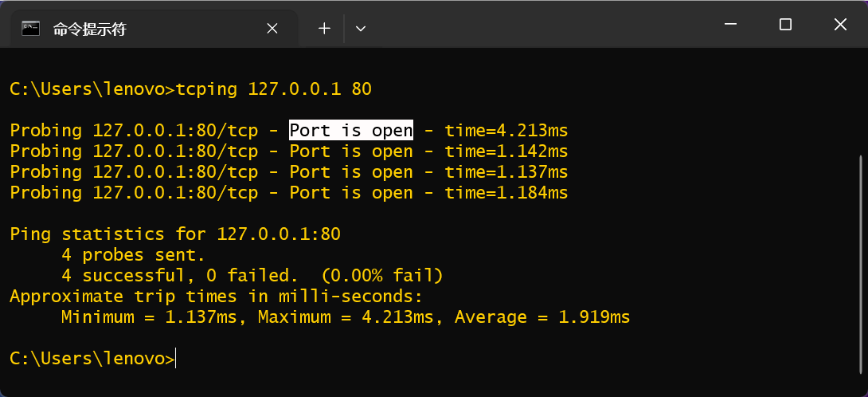
Task: Select the 命令提示符 tab
Action: point(154,29)
